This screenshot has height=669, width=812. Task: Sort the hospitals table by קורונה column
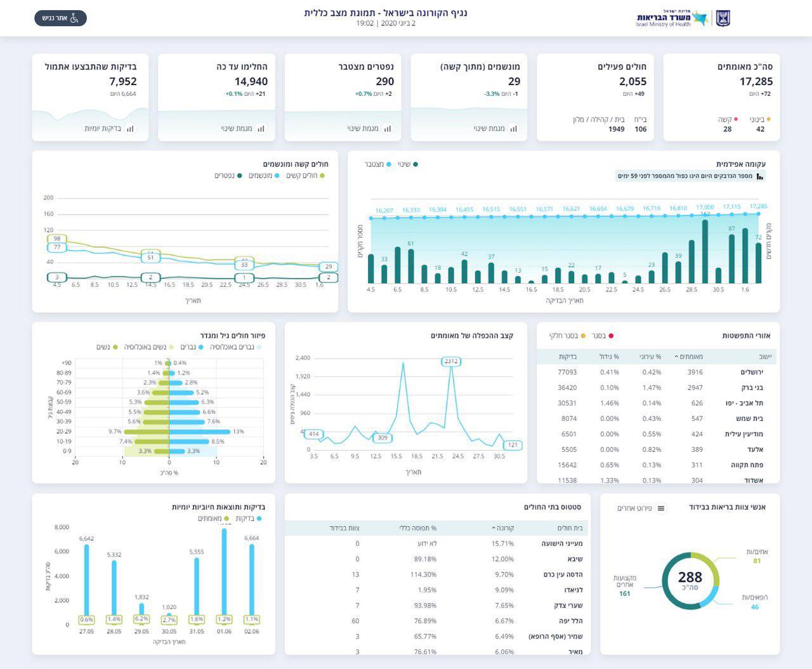(503, 528)
